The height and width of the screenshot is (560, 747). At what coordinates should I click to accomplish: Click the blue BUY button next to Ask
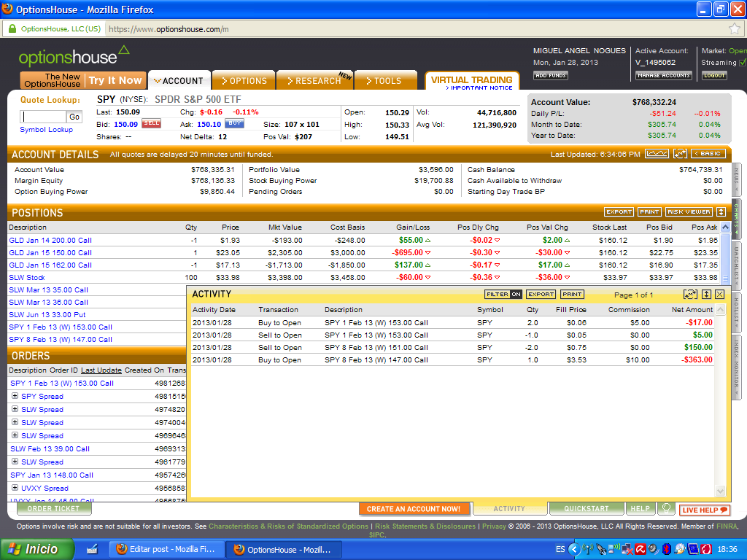[x=234, y=123]
